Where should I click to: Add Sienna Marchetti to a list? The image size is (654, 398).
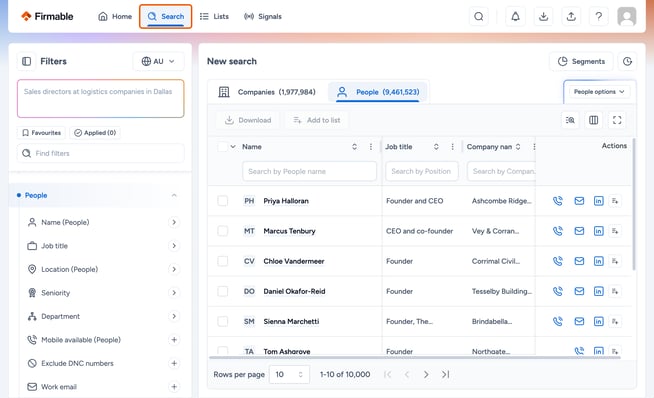click(615, 321)
